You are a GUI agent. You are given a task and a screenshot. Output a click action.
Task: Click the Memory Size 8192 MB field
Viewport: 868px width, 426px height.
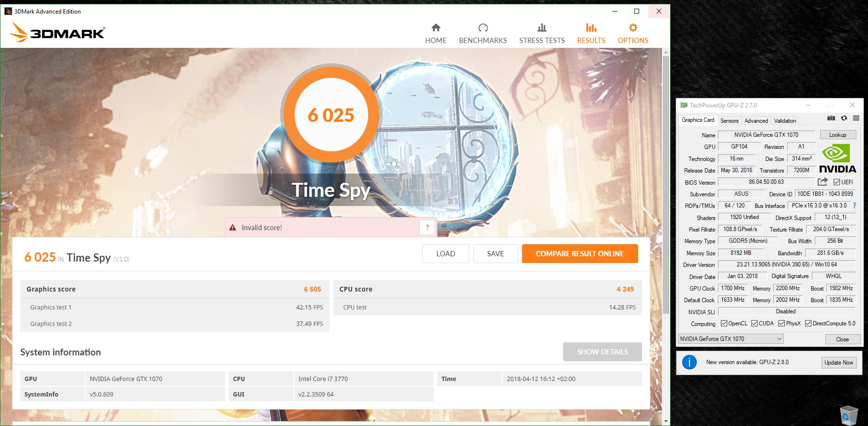click(741, 253)
